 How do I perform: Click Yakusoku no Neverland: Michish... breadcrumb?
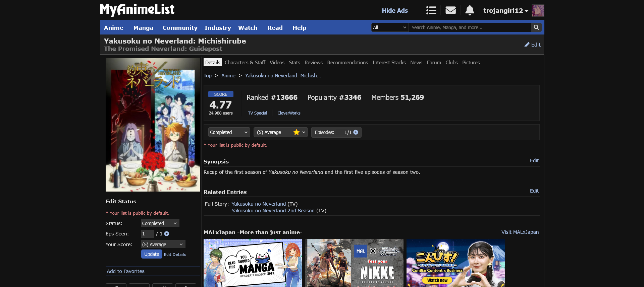pyautogui.click(x=283, y=76)
